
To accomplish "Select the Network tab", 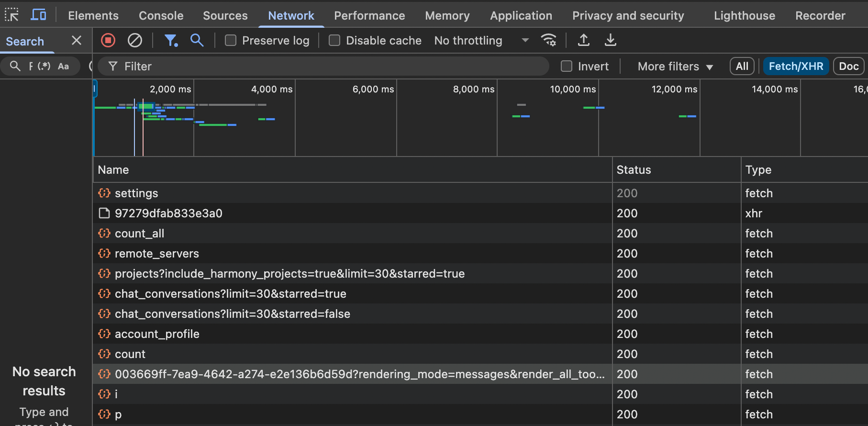I will tap(291, 15).
